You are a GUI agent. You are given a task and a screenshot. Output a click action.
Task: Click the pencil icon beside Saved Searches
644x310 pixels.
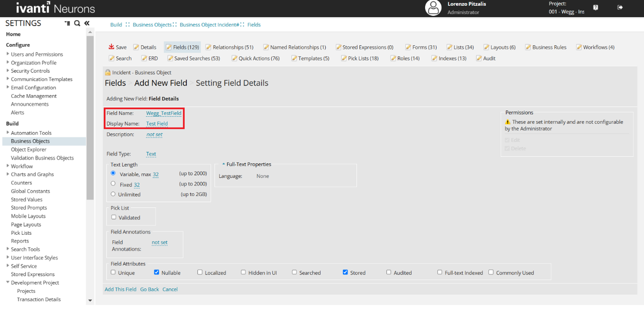tap(170, 58)
